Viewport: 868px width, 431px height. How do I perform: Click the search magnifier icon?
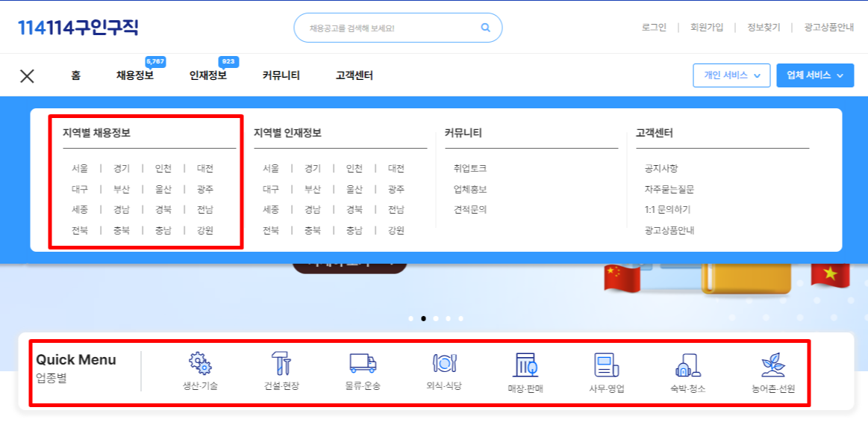484,27
